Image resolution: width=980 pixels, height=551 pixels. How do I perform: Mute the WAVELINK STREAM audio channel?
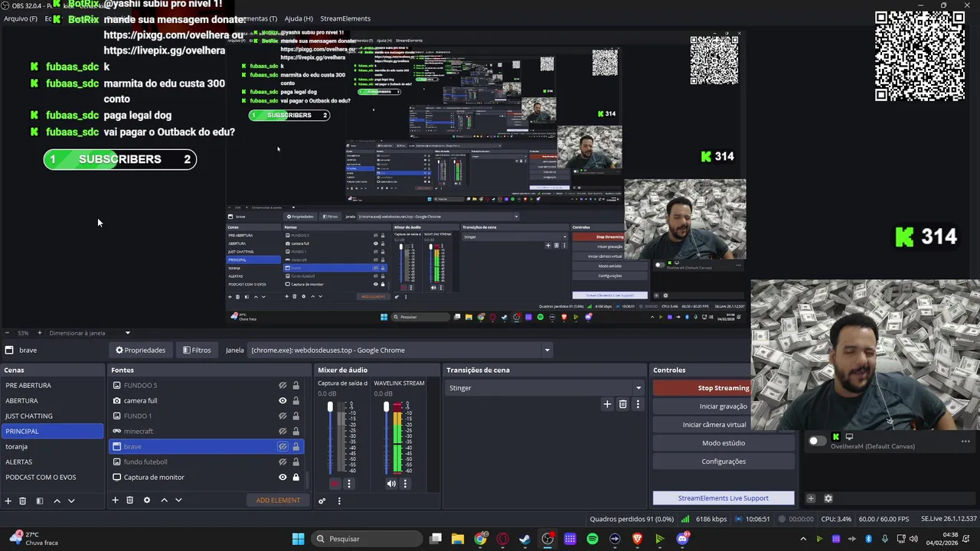(391, 484)
